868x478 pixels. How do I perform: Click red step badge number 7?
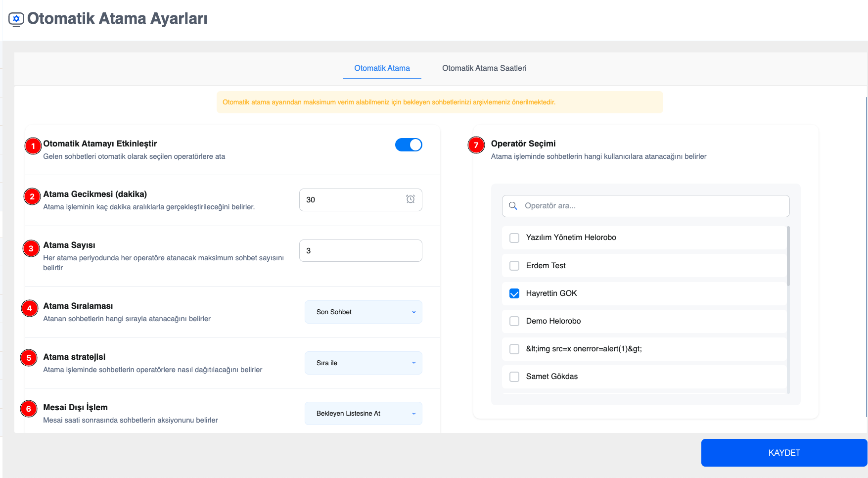point(476,145)
